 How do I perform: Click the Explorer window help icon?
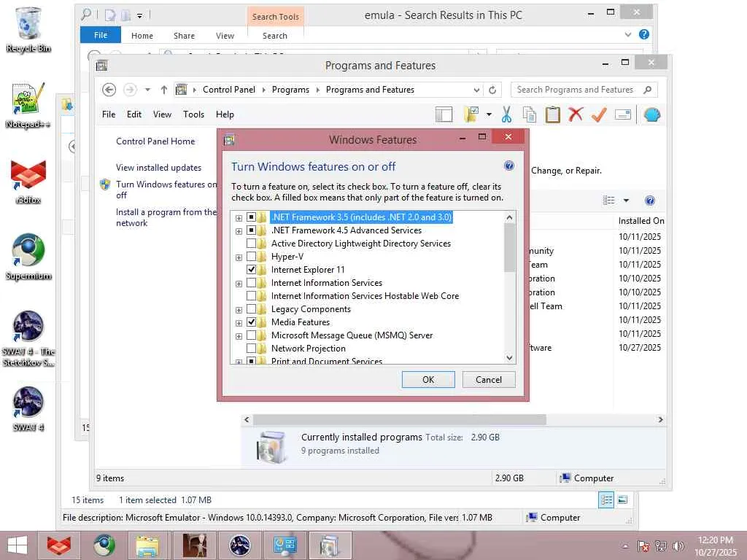point(643,34)
